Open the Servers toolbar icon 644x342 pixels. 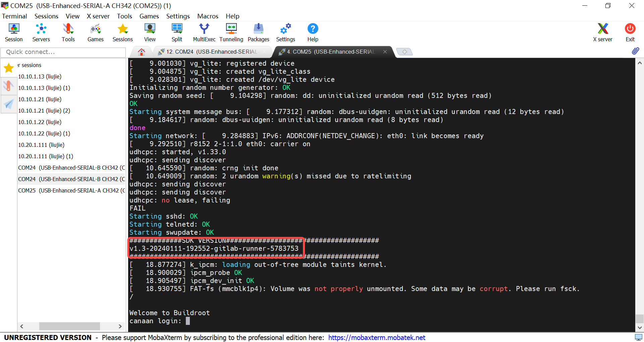point(41,33)
